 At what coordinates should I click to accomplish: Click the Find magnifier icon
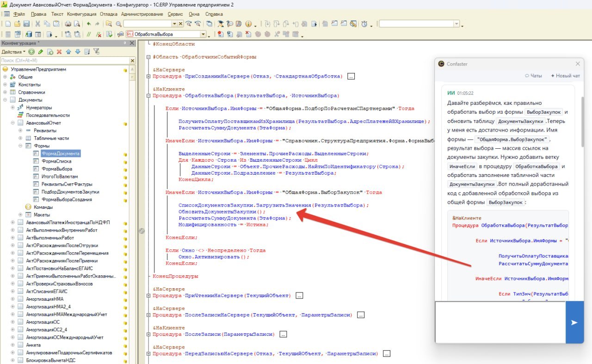click(118, 24)
